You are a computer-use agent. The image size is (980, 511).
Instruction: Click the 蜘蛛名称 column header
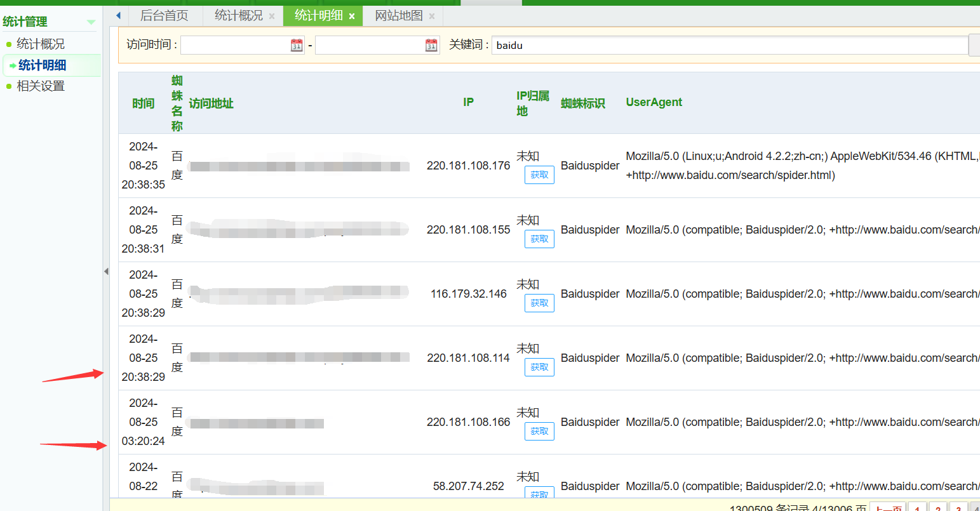pos(177,103)
